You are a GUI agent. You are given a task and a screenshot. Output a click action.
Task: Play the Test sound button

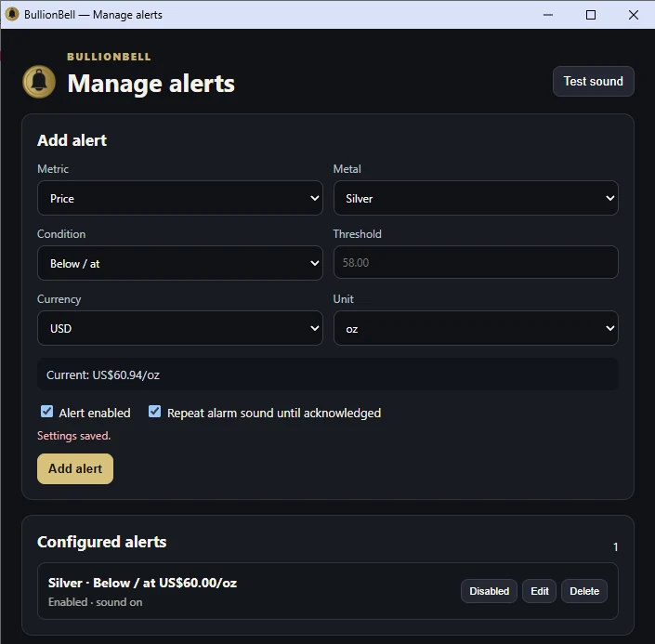tap(593, 81)
